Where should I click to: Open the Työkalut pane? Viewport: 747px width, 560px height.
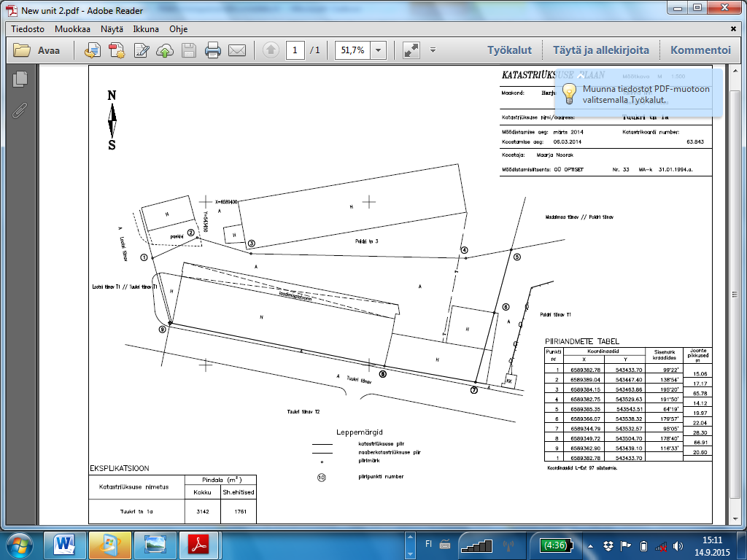[509, 50]
